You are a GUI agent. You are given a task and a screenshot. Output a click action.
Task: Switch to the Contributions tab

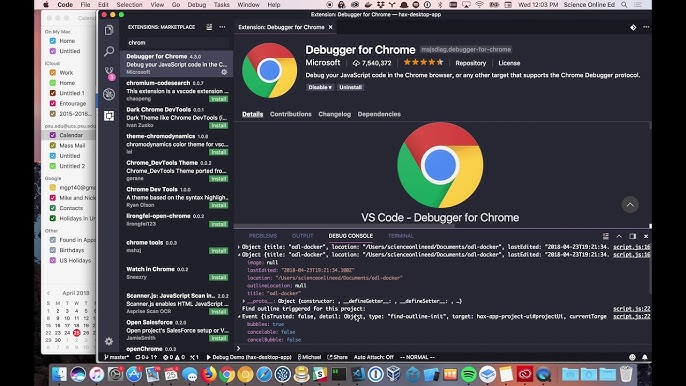pyautogui.click(x=290, y=114)
